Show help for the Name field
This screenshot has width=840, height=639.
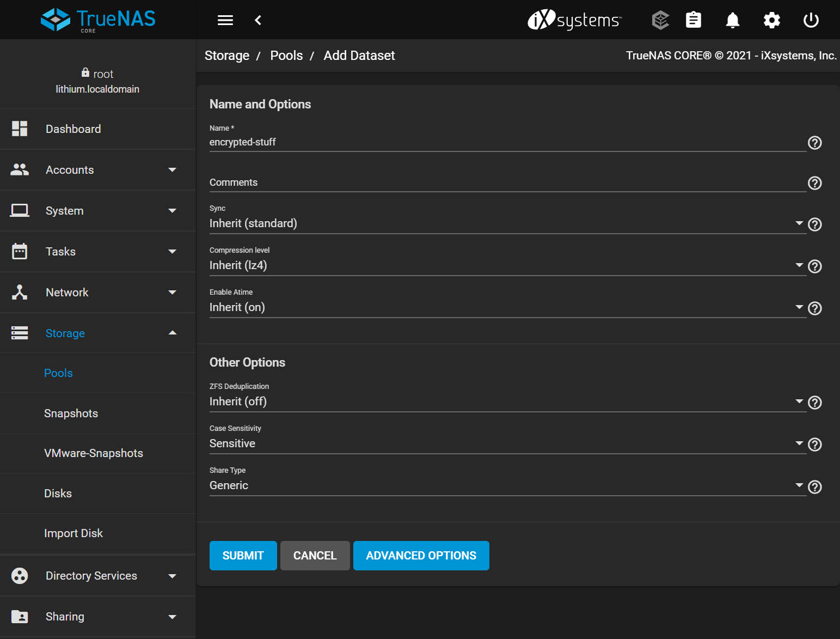tap(814, 143)
